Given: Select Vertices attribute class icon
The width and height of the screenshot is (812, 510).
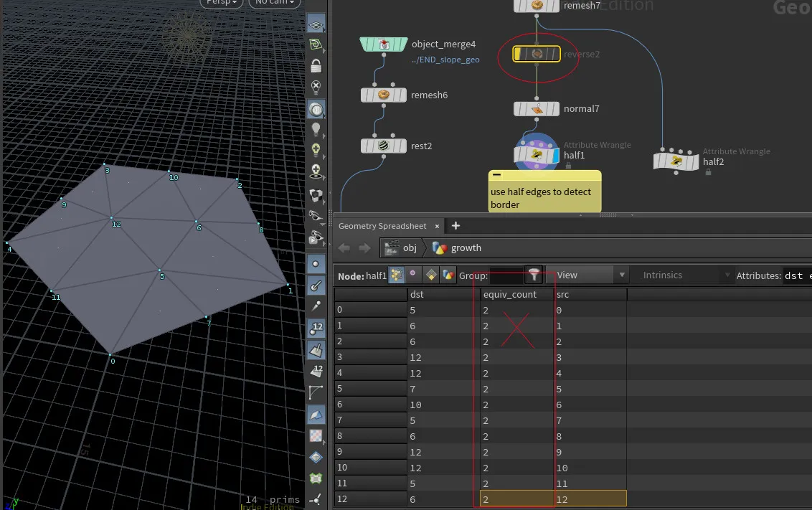Looking at the screenshot, I should [x=412, y=275].
